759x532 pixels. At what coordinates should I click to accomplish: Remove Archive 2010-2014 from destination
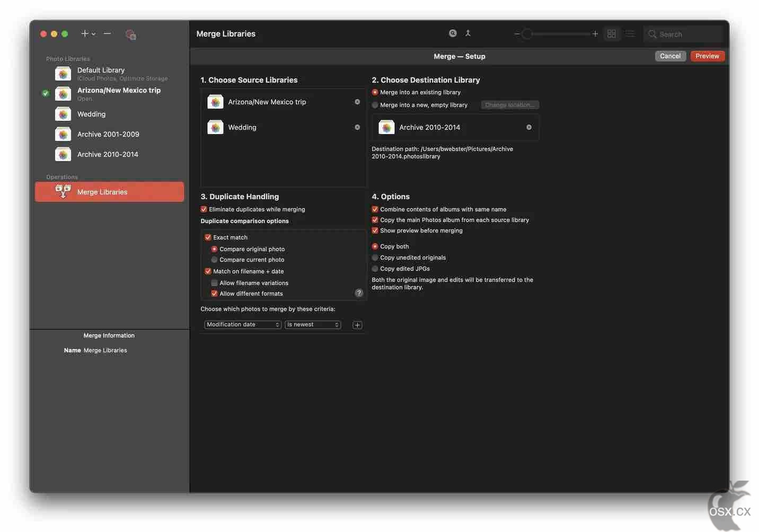(x=529, y=127)
